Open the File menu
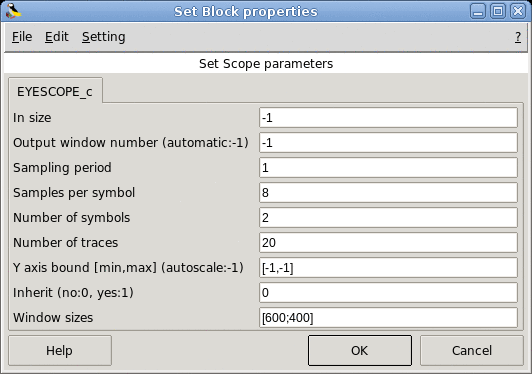532x374 pixels. coord(22,37)
